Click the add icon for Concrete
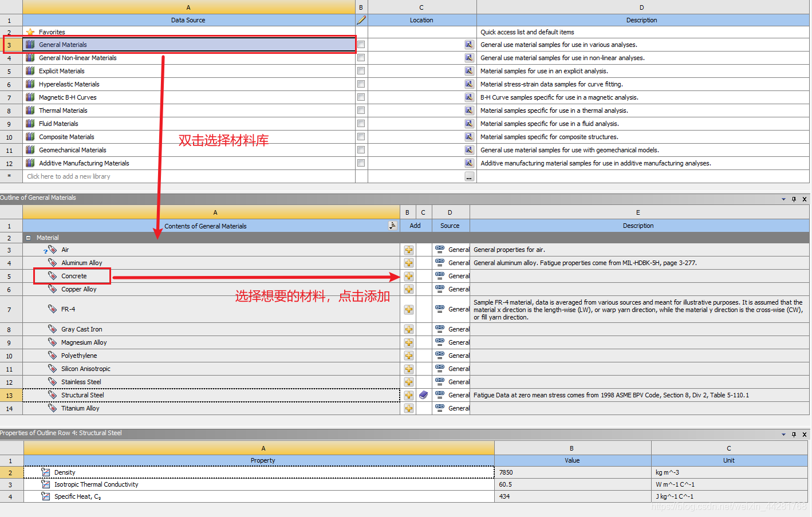 [408, 276]
